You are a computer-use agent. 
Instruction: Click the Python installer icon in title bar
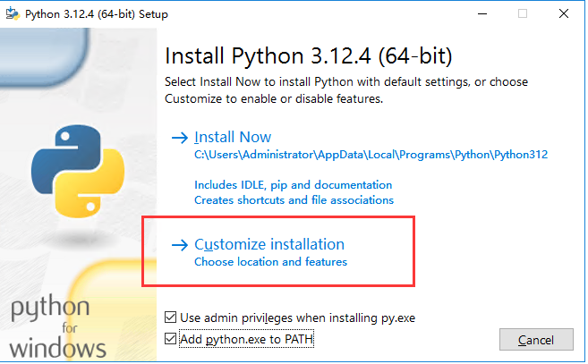[13, 13]
